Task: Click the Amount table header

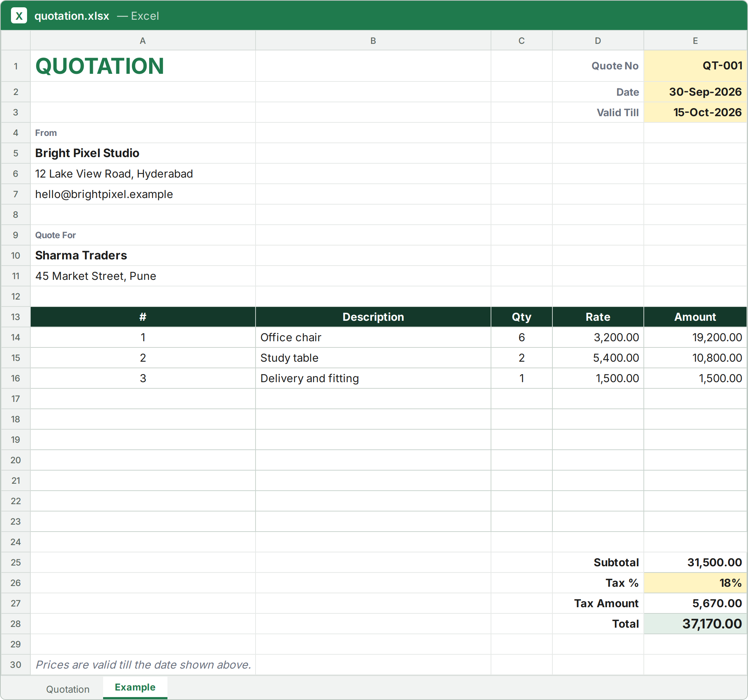Action: click(x=695, y=317)
